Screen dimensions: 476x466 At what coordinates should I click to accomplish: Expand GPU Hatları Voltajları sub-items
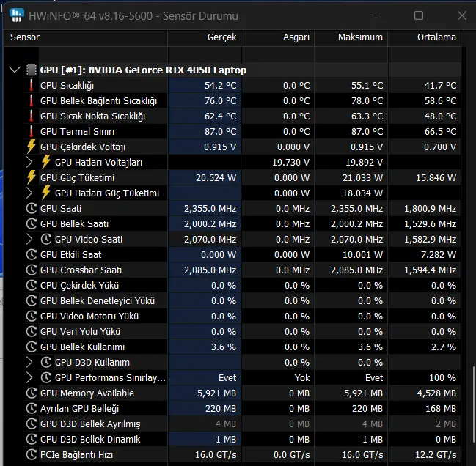click(x=29, y=162)
